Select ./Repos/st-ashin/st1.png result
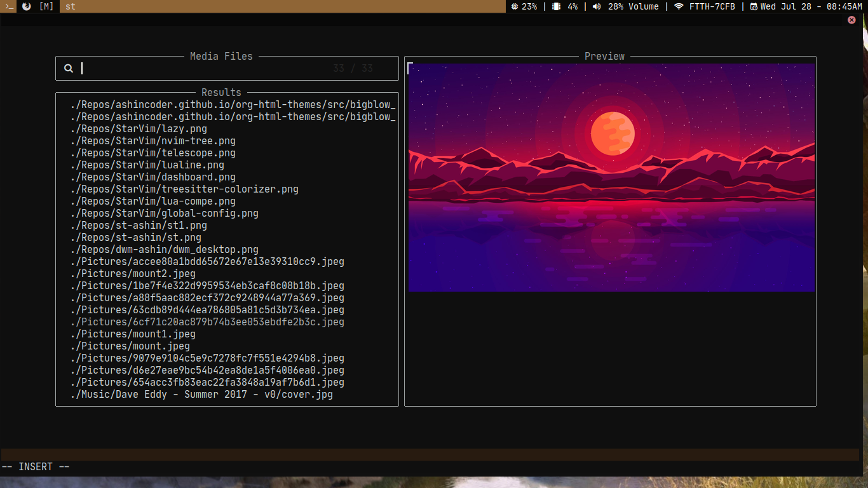The width and height of the screenshot is (868, 488). (139, 225)
